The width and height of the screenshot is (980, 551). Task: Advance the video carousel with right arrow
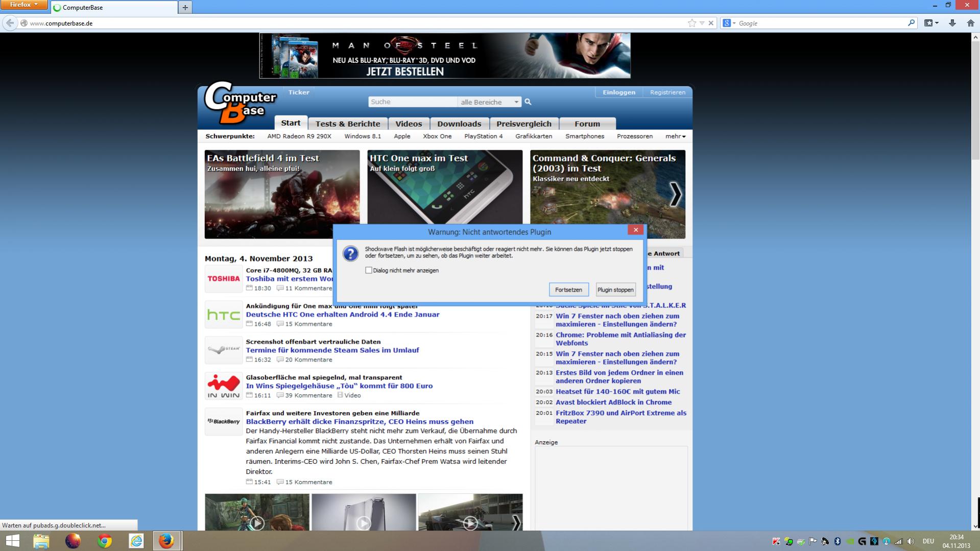tap(516, 522)
